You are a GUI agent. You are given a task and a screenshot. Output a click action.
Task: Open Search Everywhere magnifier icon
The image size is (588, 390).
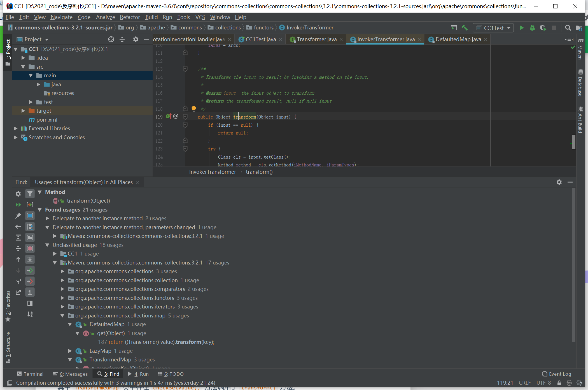pos(568,28)
